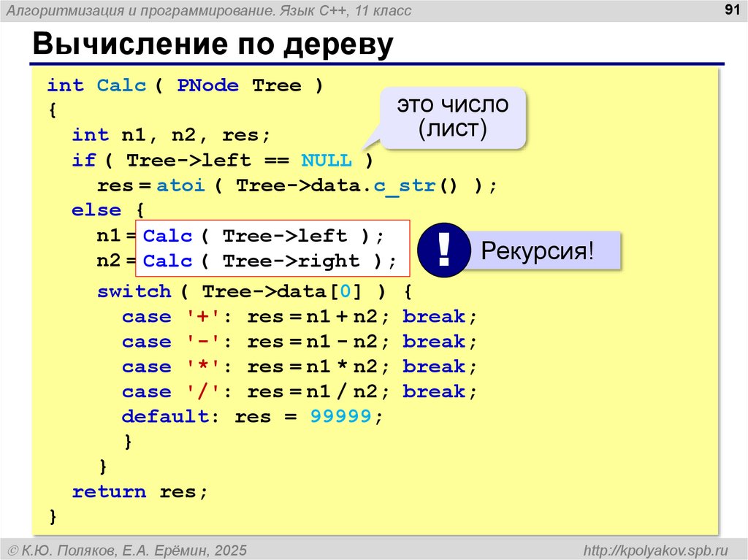Open the kpolyakov.spb.ru link in footer
Screen dimensions: 748x560
657,549
